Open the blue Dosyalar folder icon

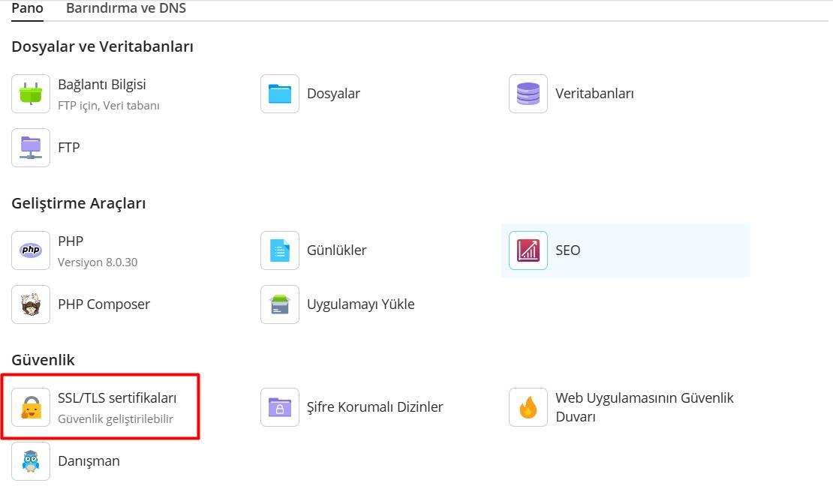pos(279,94)
